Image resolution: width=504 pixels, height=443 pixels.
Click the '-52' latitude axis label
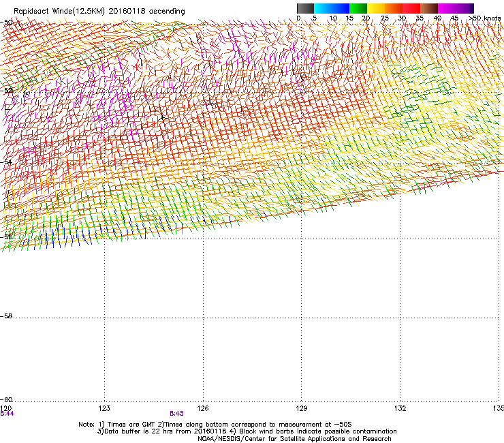click(x=6, y=91)
